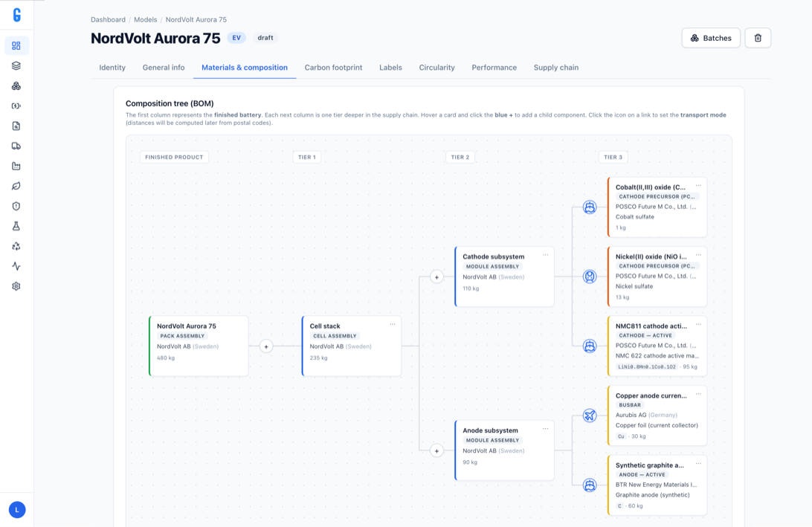Click Graphite anode (synthetic) text

[653, 495]
